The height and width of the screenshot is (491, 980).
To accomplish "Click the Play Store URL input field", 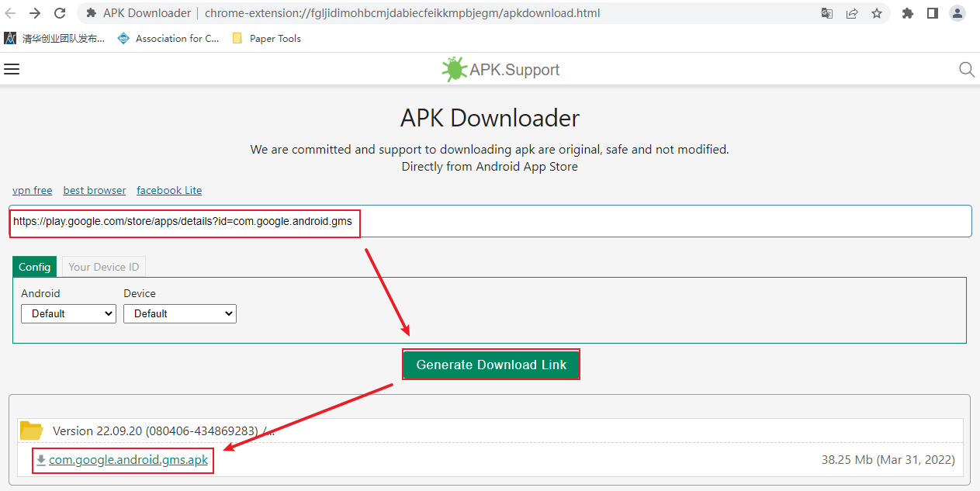I will click(490, 221).
